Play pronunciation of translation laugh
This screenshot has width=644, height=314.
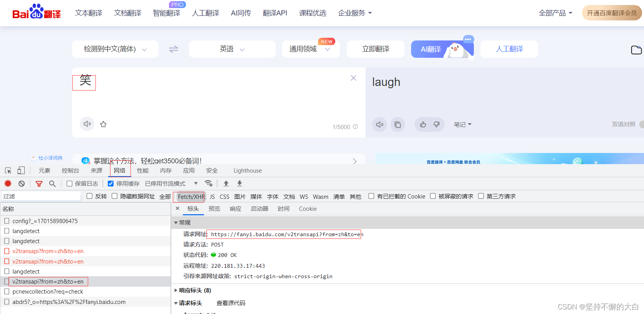coord(380,124)
